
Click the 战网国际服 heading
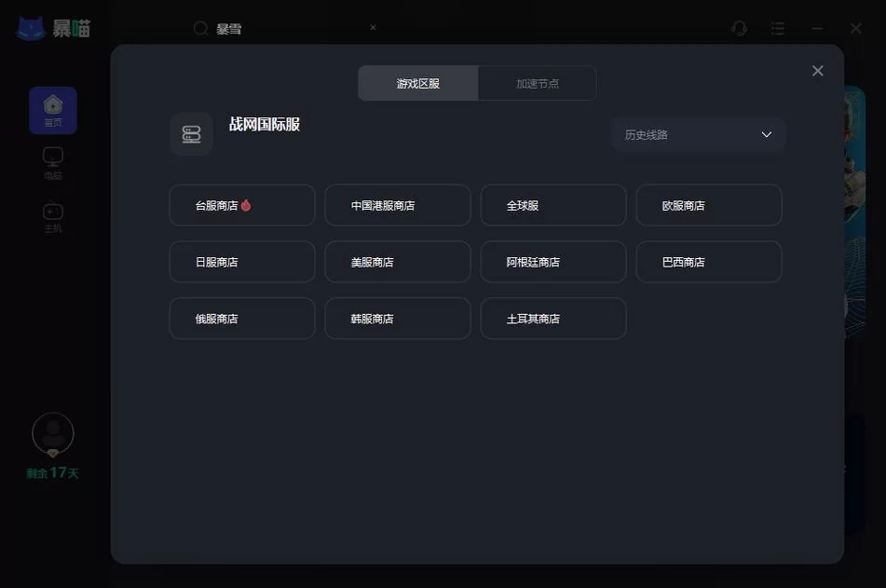(x=265, y=124)
